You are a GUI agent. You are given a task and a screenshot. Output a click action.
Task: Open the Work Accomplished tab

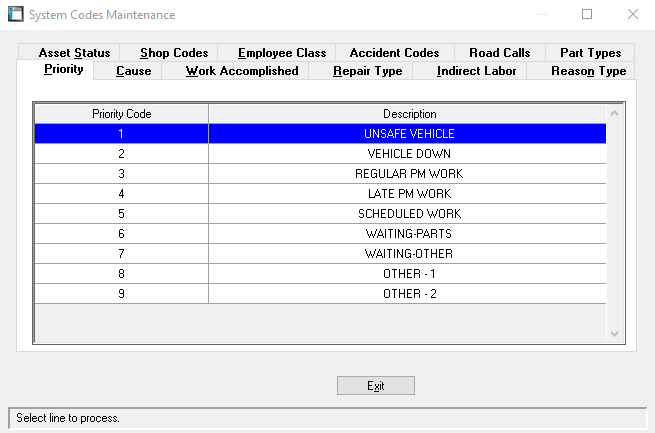pos(242,71)
